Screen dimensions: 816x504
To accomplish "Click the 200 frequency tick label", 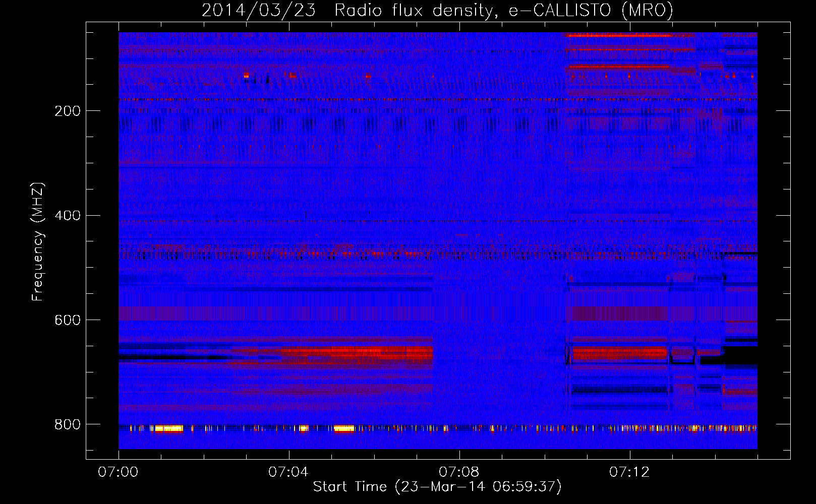I will point(68,111).
